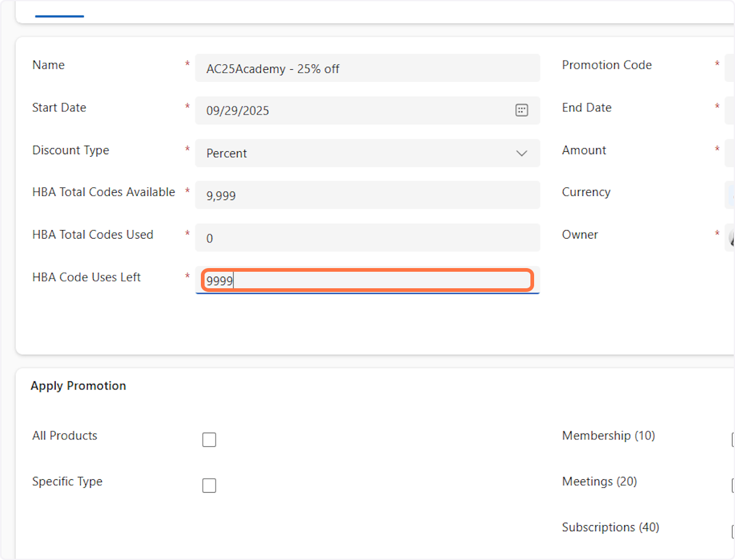The image size is (735, 560).
Task: Click the Subscriptions (40) label
Action: click(610, 527)
